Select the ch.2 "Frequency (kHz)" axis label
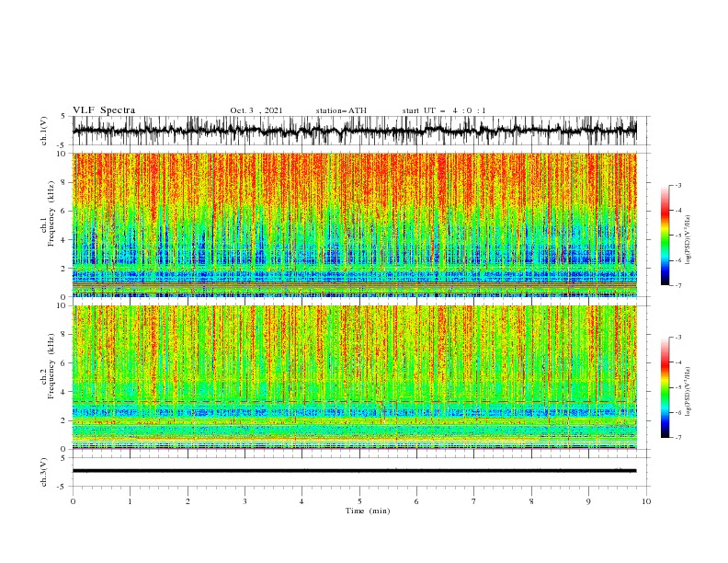Screen dimensions: 728x563 click(x=51, y=365)
